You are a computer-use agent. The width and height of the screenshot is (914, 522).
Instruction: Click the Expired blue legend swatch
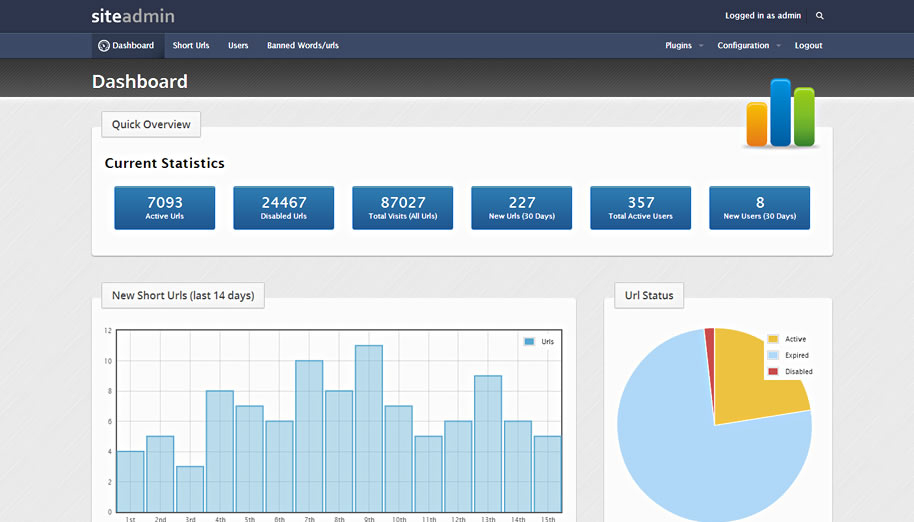[773, 355]
